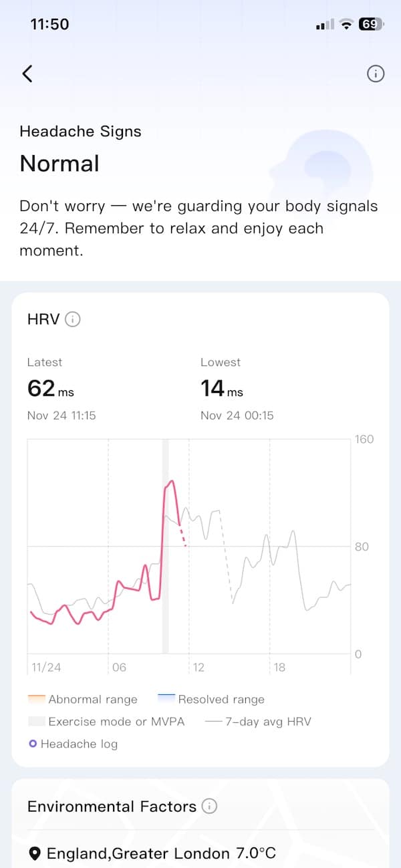Tap the Lowest 14 ms reading
This screenshot has height=868, width=401.
click(x=222, y=388)
